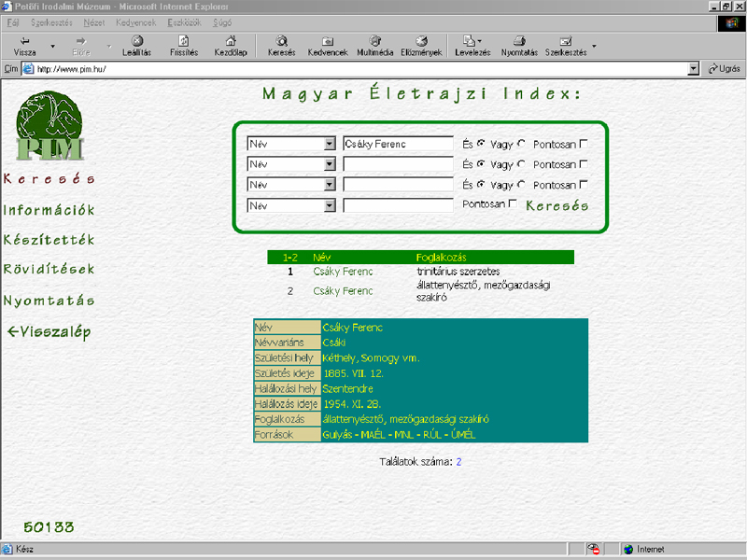Open the first row Név field dropdown
747x560 pixels.
tap(330, 144)
